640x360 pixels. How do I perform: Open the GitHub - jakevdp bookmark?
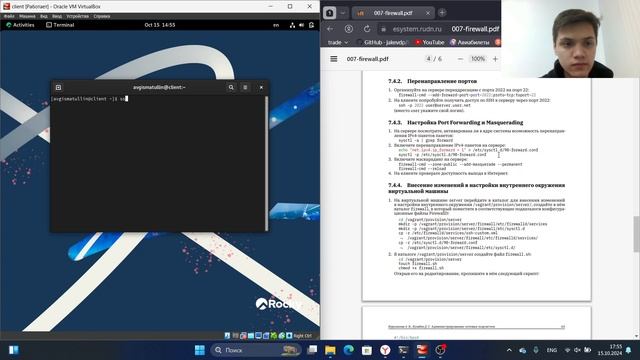point(382,42)
